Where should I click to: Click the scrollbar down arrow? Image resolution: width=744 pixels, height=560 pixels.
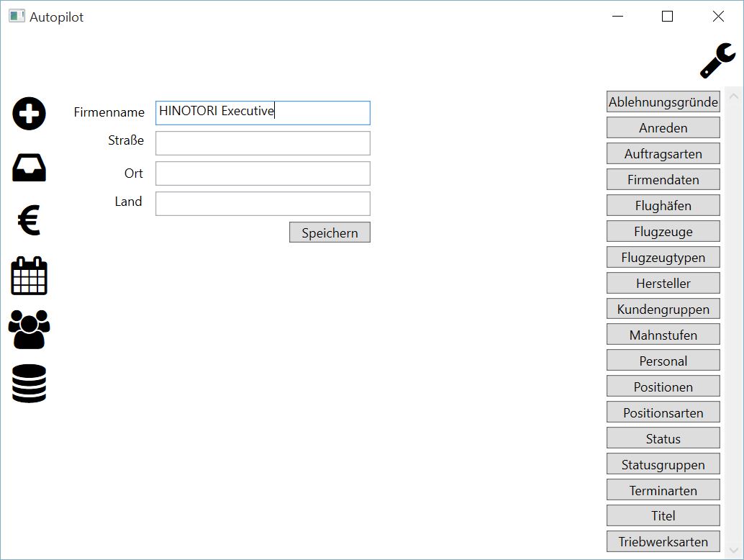(733, 551)
